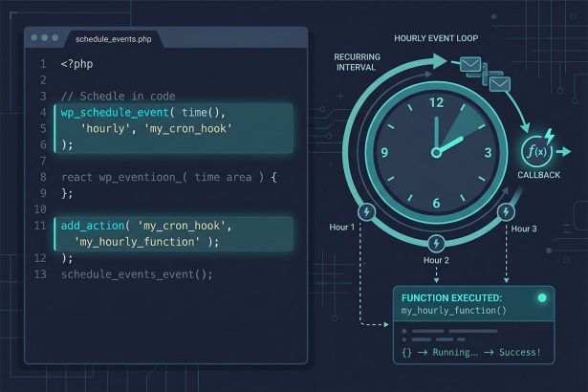Click the clock center pivot
Image resolution: width=588 pixels, height=392 pixels.
click(436, 153)
